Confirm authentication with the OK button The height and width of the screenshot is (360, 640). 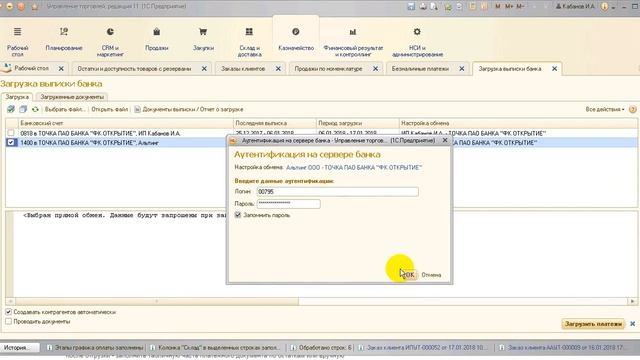pyautogui.click(x=409, y=275)
